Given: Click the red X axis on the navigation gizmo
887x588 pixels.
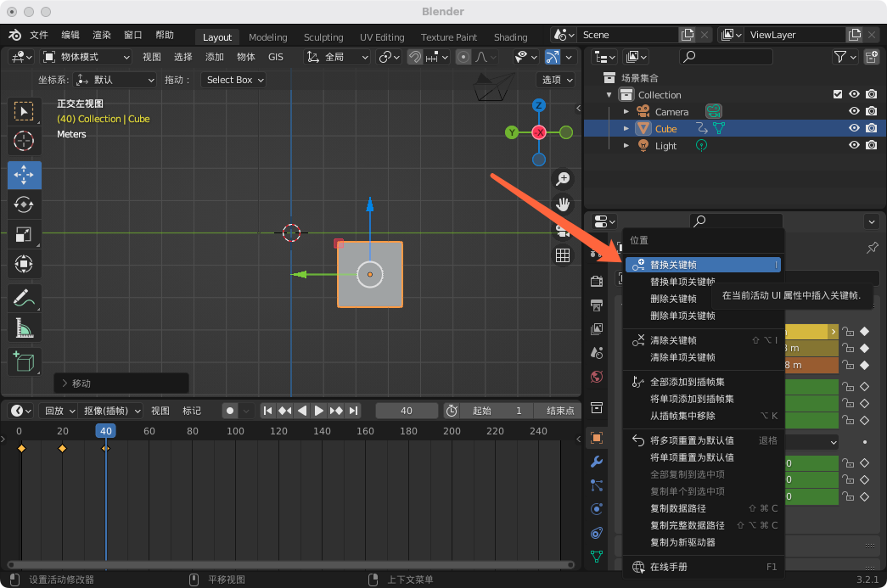Looking at the screenshot, I should [539, 132].
